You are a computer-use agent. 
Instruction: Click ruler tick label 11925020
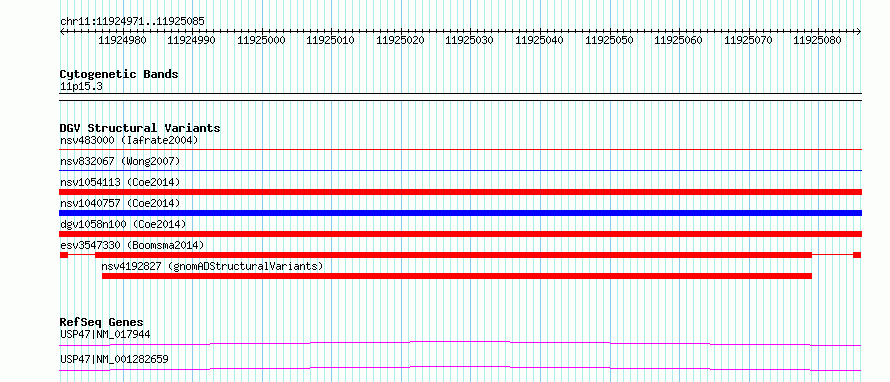click(401, 40)
